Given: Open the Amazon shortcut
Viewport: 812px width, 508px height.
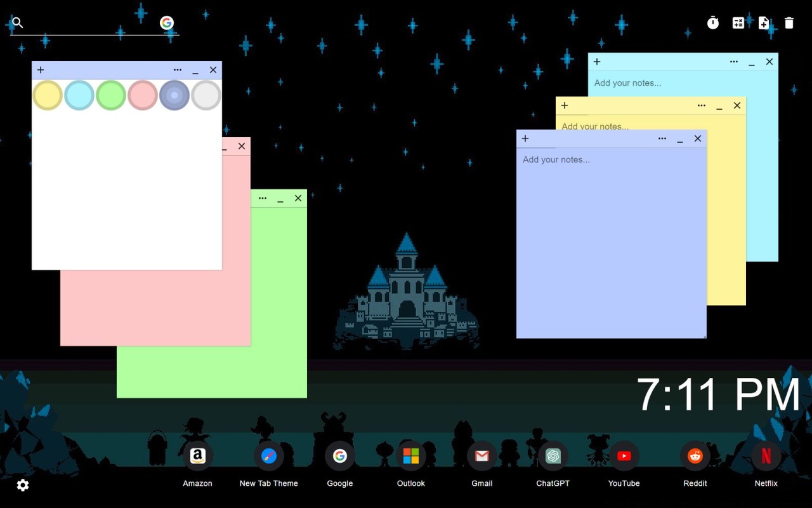Looking at the screenshot, I should click(x=198, y=456).
